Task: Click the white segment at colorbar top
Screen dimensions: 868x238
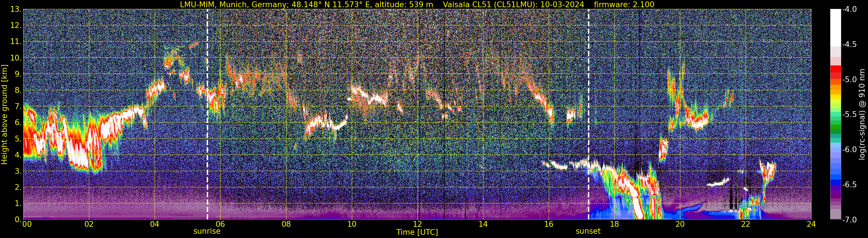Action: click(835, 27)
